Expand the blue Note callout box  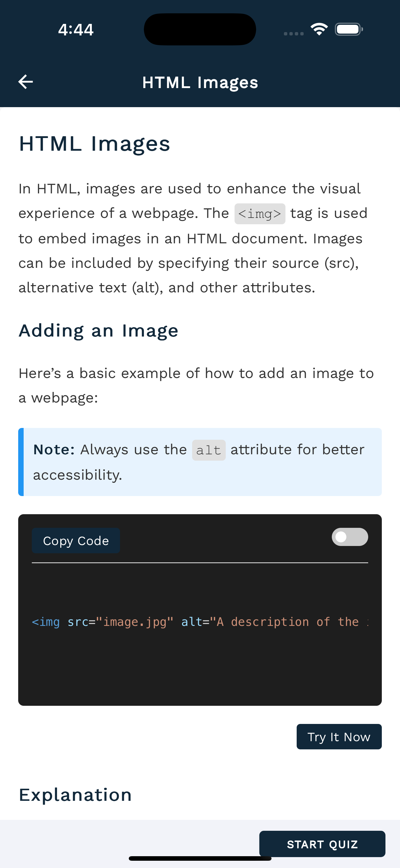(200, 462)
